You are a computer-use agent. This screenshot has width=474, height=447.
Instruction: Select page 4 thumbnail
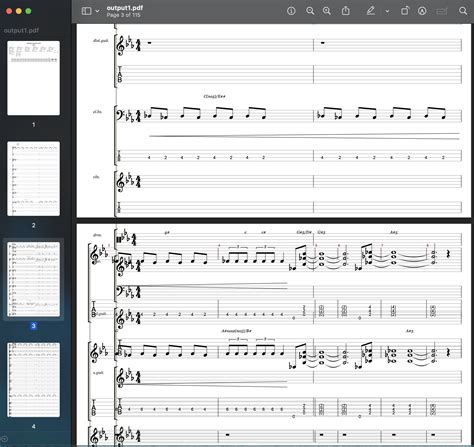click(34, 380)
